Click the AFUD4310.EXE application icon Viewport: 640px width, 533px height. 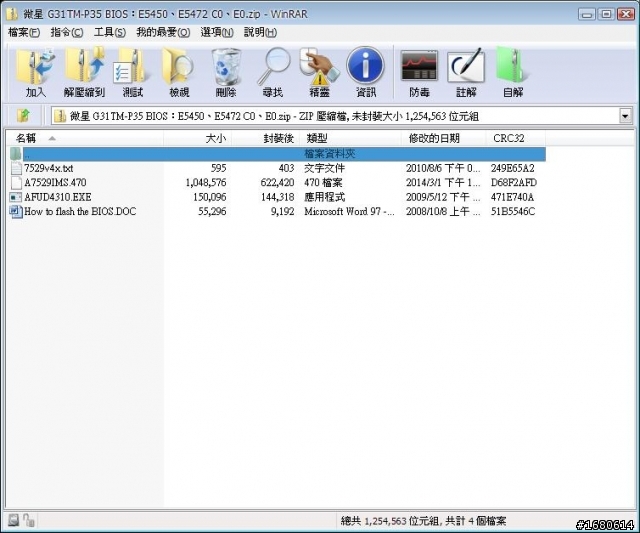tap(16, 197)
